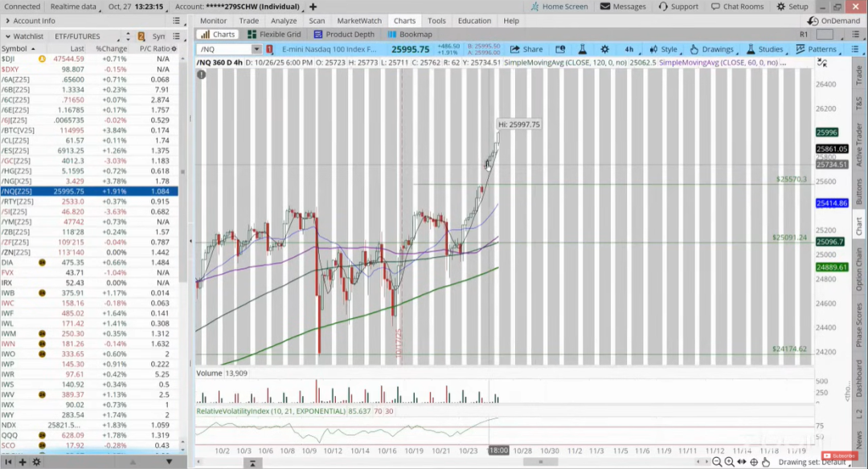Open the Tools tab
The height and width of the screenshot is (469, 868).
[436, 20]
